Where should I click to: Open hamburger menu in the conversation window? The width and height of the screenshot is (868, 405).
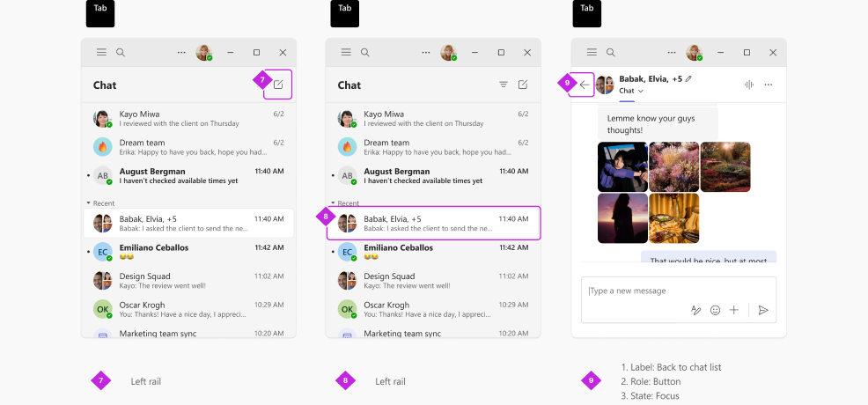592,52
